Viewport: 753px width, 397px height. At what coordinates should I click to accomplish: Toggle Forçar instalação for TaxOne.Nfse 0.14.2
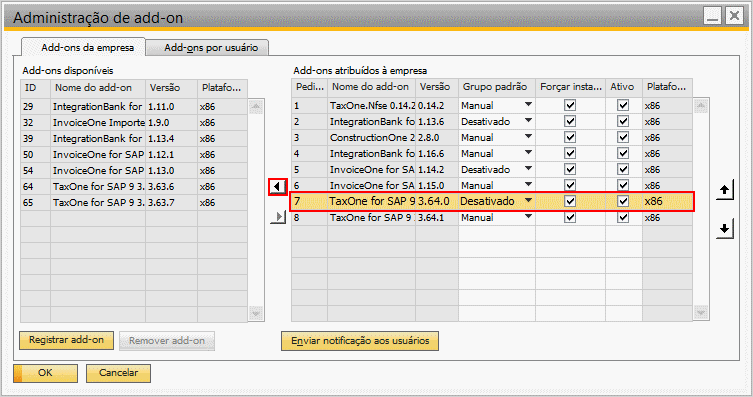pyautogui.click(x=570, y=105)
